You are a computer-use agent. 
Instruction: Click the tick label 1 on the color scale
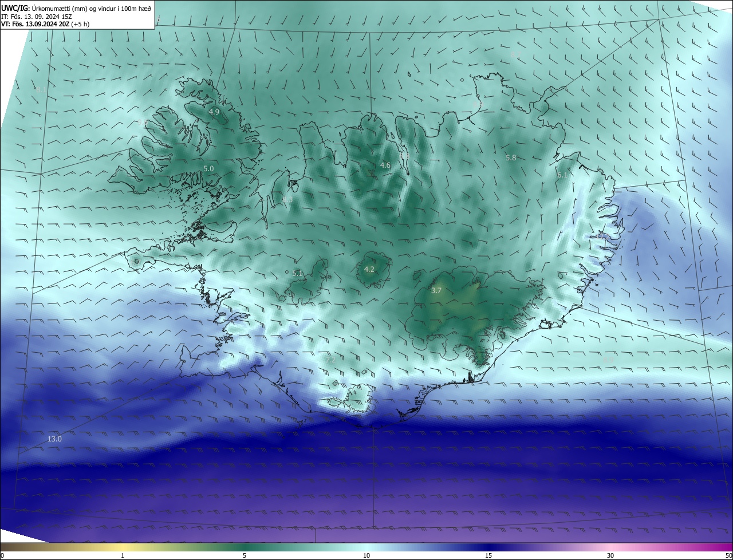point(123,555)
